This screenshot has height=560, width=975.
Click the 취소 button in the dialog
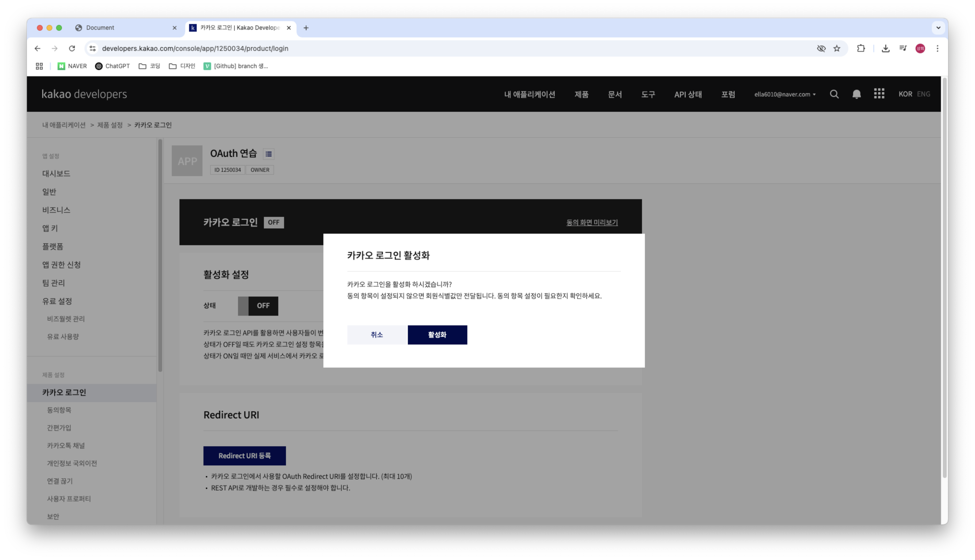point(377,335)
